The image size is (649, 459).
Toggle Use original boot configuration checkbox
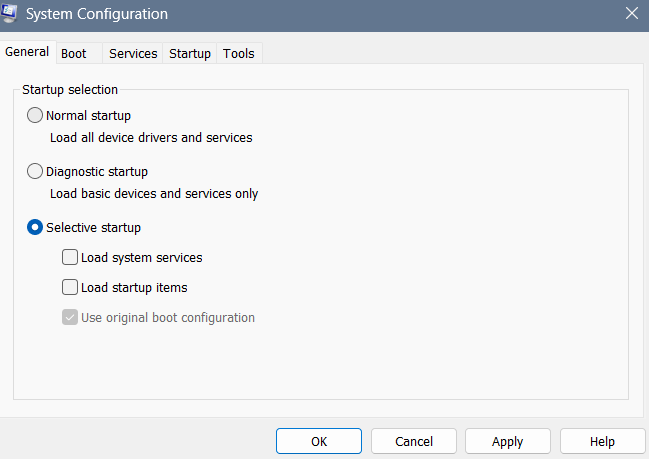pos(70,317)
